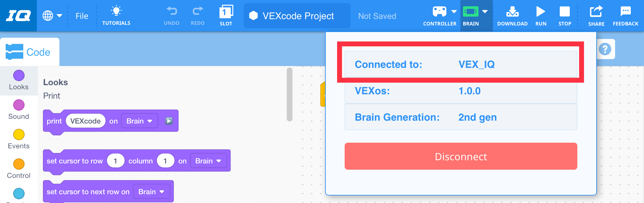644x203 pixels.
Task: Open the language globe dropdown
Action: point(53,16)
